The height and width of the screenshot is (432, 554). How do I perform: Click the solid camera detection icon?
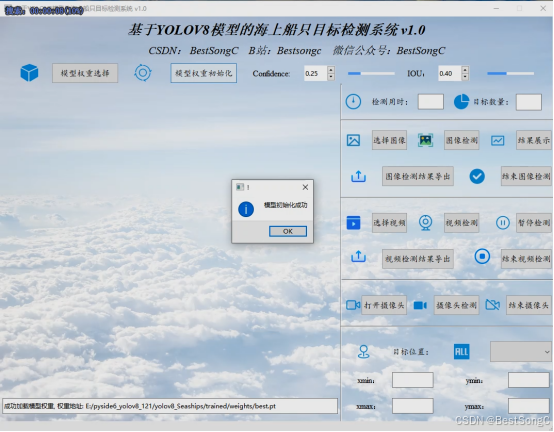click(420, 305)
